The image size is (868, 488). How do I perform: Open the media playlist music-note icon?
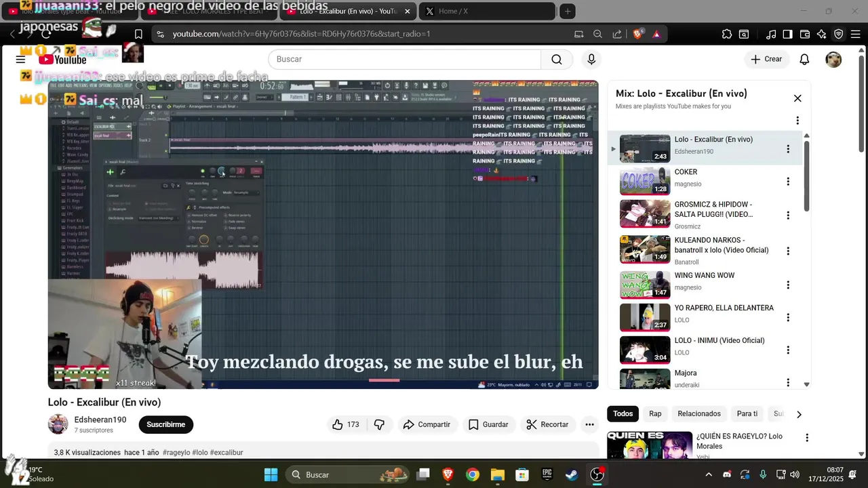pos(771,34)
